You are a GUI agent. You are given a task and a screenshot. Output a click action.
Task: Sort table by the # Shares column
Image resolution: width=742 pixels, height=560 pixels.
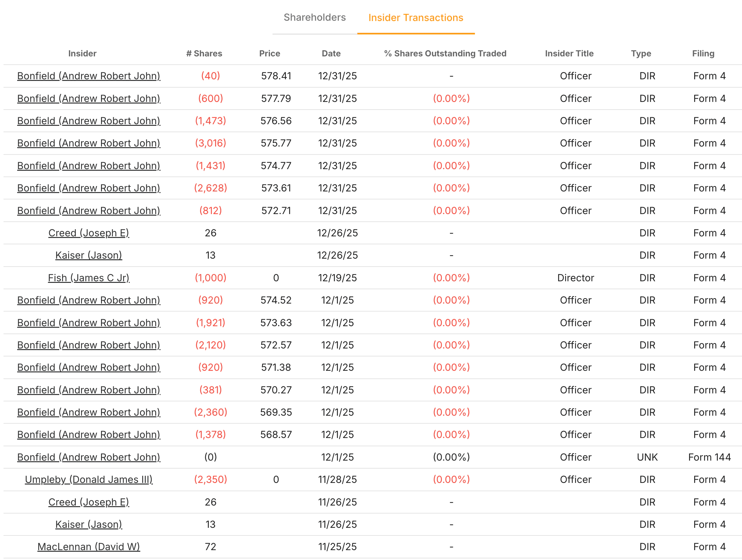pyautogui.click(x=204, y=53)
